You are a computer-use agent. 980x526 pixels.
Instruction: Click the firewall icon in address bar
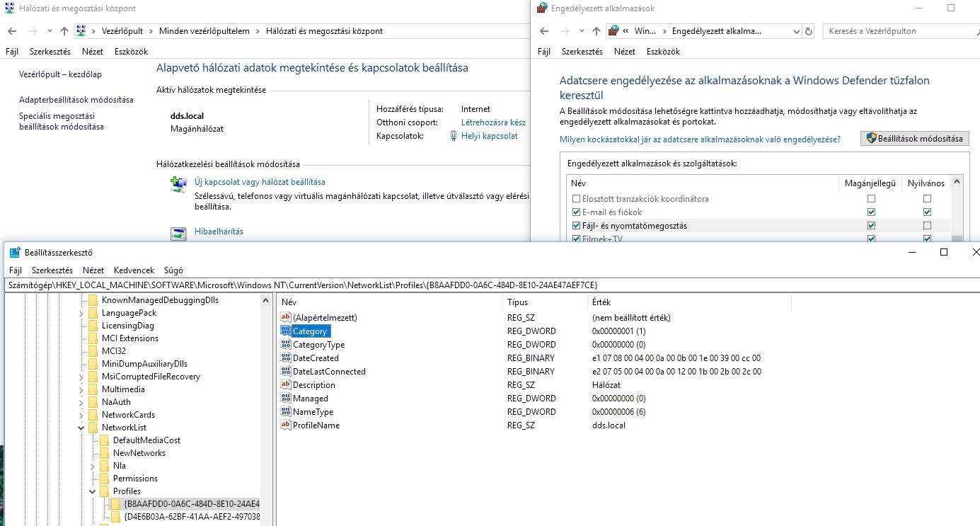(x=613, y=31)
